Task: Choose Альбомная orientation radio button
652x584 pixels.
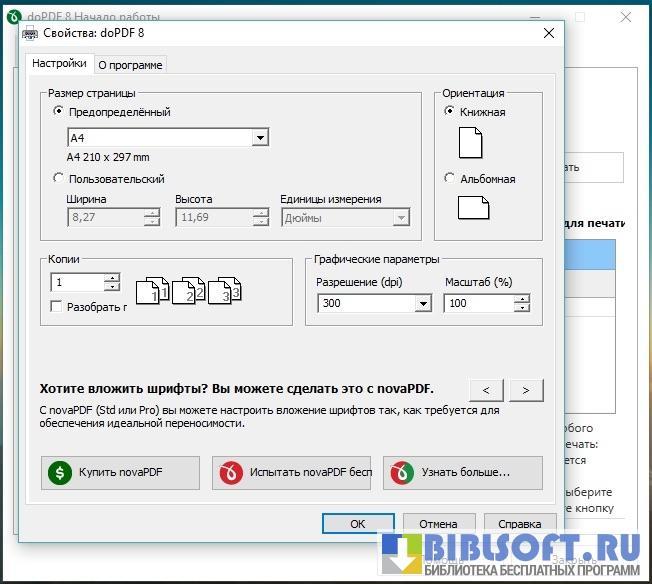Action: pos(450,179)
